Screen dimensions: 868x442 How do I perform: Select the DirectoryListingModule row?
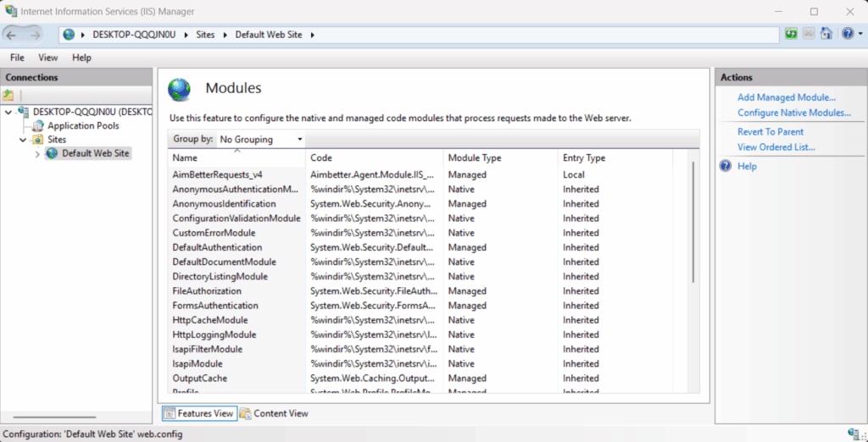(420, 277)
